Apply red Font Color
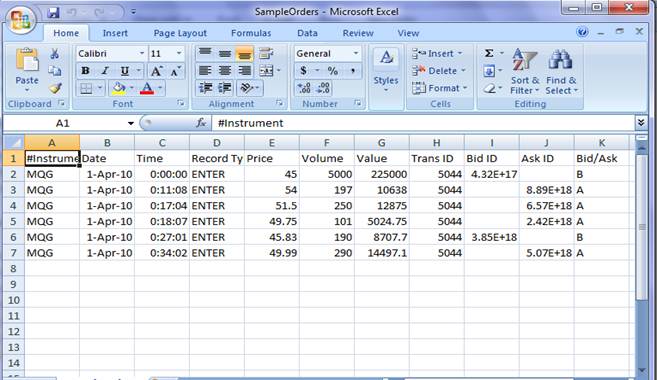Image resolution: width=657 pixels, height=380 pixels. tap(147, 88)
